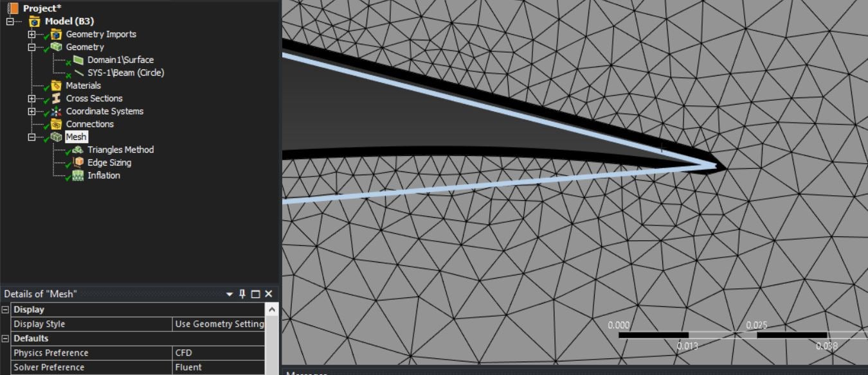The image size is (868, 375).
Task: Select the Project root tree item
Action: point(42,8)
